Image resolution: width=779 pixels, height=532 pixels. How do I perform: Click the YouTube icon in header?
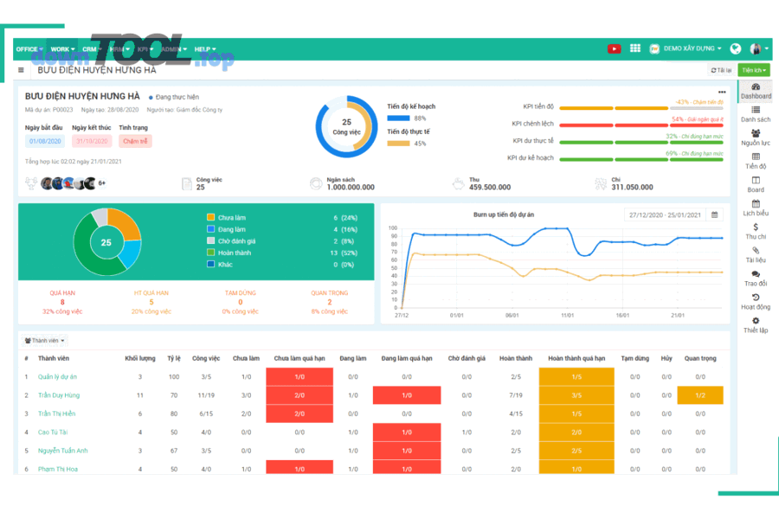614,49
